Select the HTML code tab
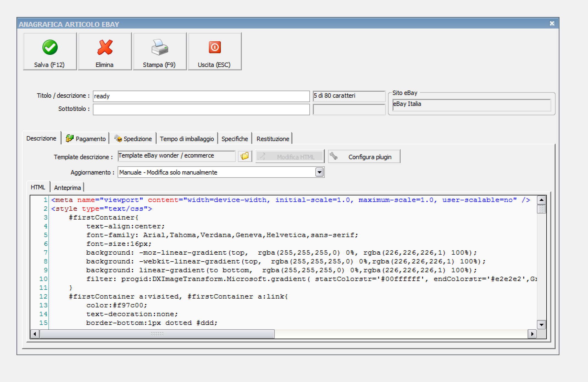 click(x=38, y=187)
